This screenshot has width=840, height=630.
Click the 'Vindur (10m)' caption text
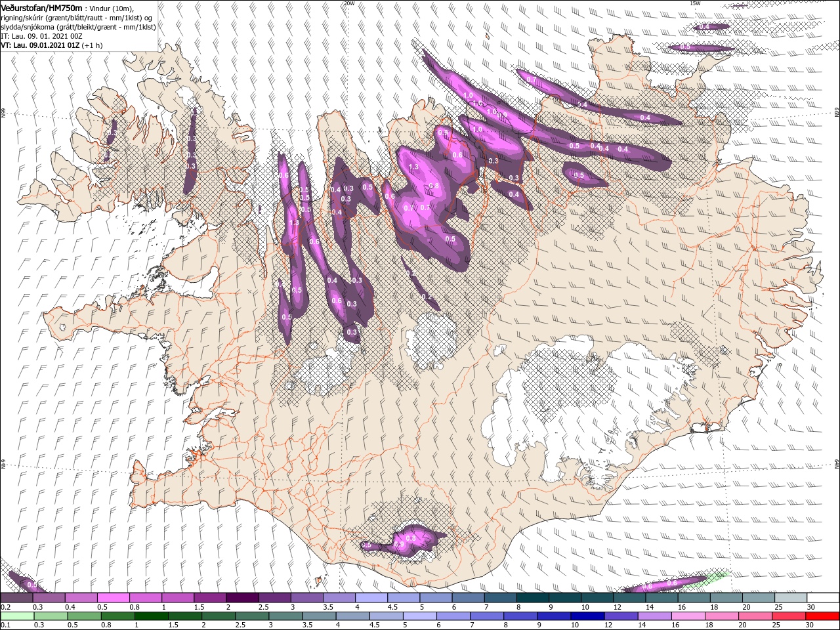coord(112,8)
